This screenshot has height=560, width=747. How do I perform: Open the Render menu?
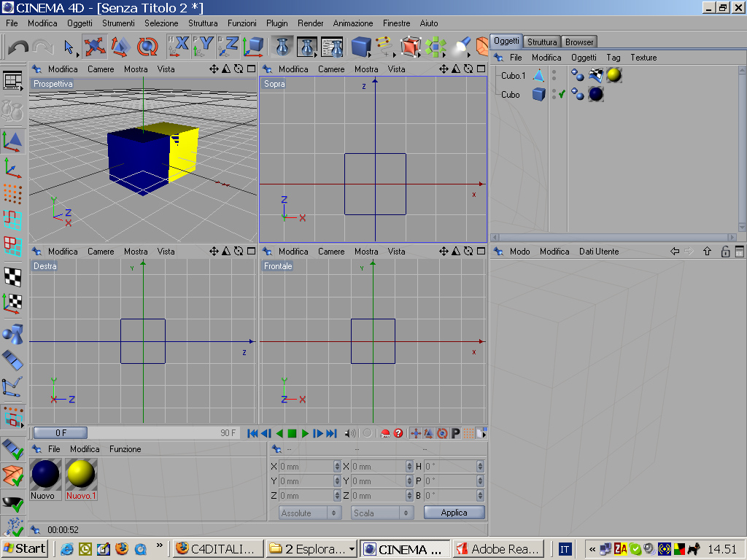click(x=311, y=23)
